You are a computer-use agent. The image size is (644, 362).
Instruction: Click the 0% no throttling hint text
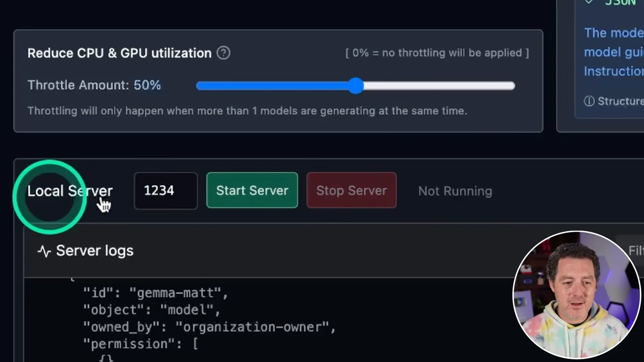(x=437, y=53)
